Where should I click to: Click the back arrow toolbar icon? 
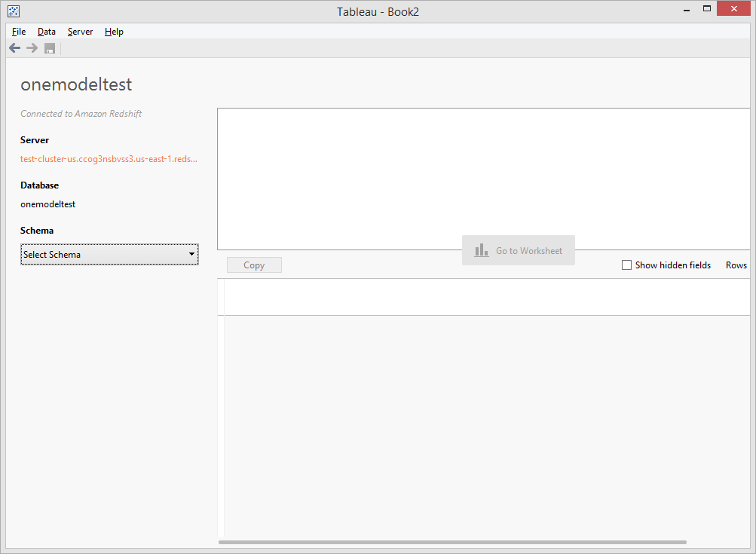(15, 47)
